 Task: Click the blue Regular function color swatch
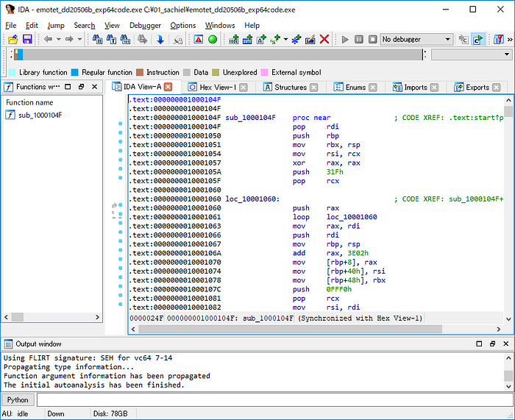[74, 72]
